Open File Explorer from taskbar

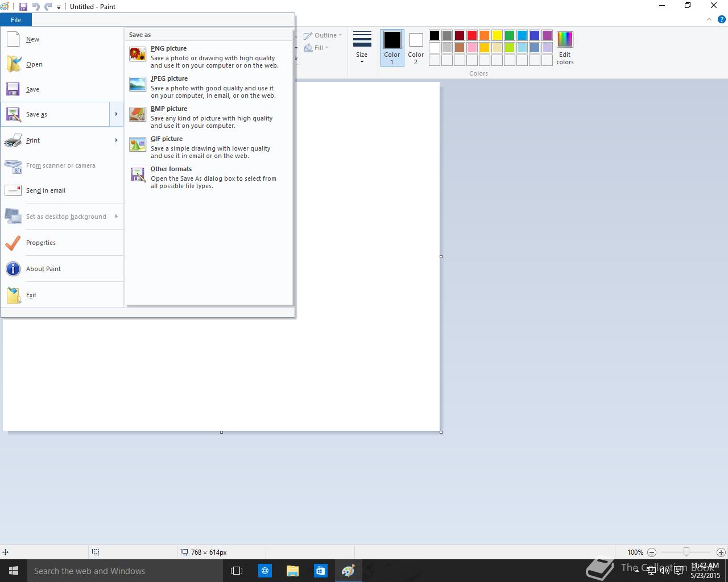tap(292, 571)
